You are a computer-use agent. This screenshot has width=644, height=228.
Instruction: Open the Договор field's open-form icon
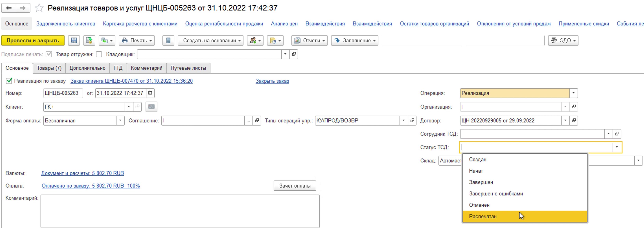(x=574, y=120)
